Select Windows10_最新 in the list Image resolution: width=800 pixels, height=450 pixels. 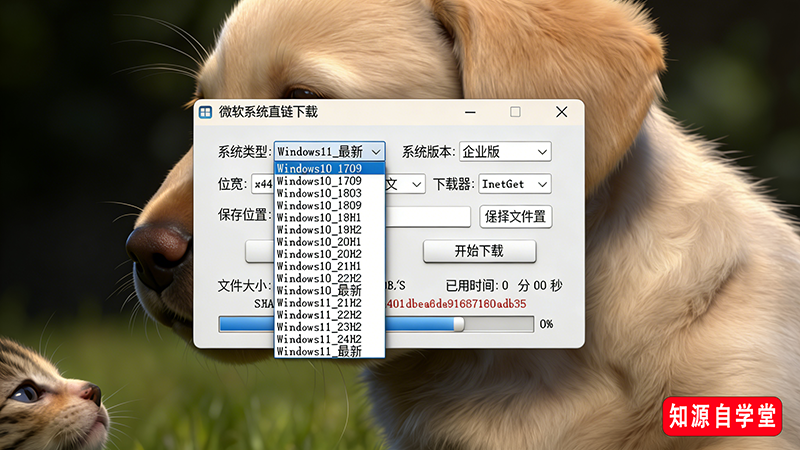coord(330,291)
